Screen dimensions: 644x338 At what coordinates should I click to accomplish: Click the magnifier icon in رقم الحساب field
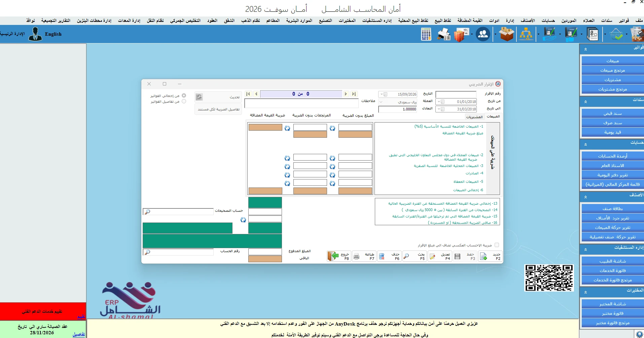[147, 252]
